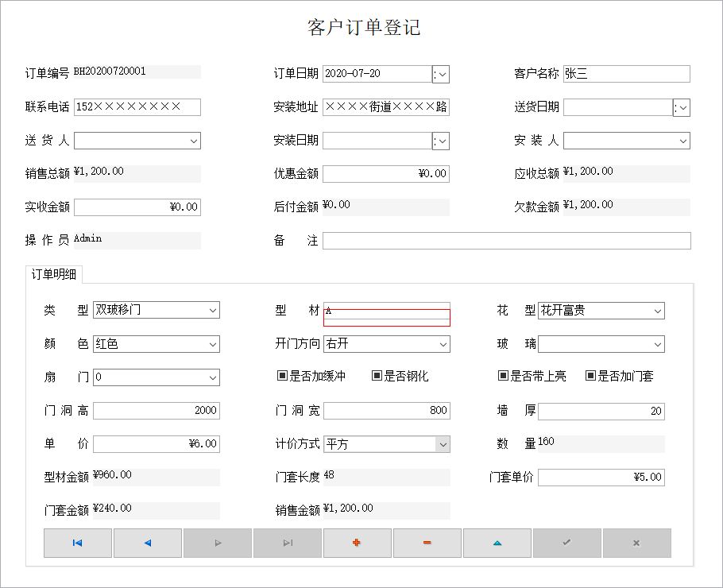
Task: Delete the order detail with minus button
Action: tap(427, 543)
